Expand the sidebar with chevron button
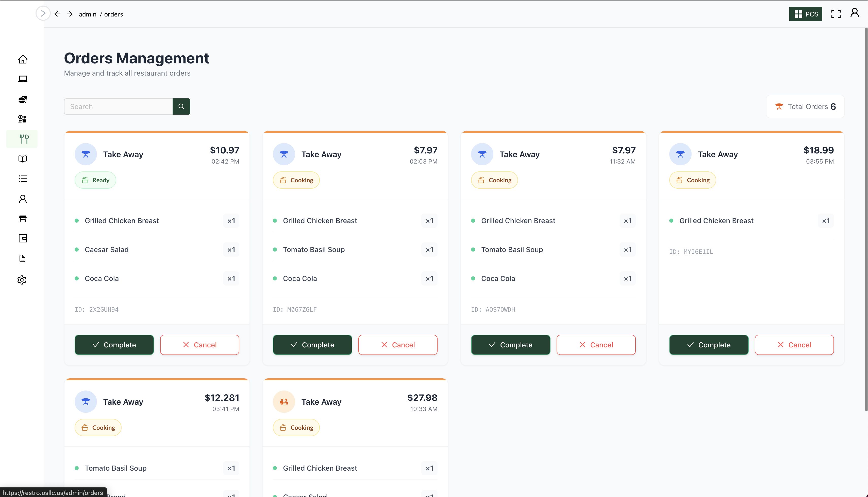 (x=43, y=13)
